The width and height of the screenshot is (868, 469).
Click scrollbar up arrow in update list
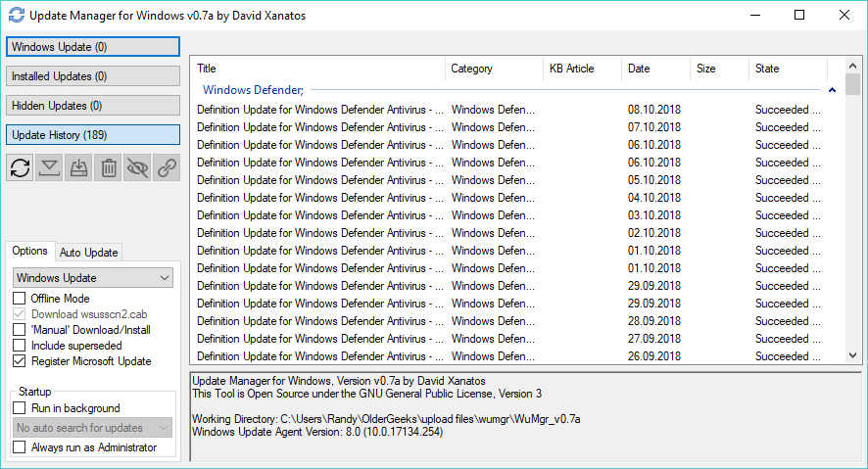pyautogui.click(x=853, y=66)
